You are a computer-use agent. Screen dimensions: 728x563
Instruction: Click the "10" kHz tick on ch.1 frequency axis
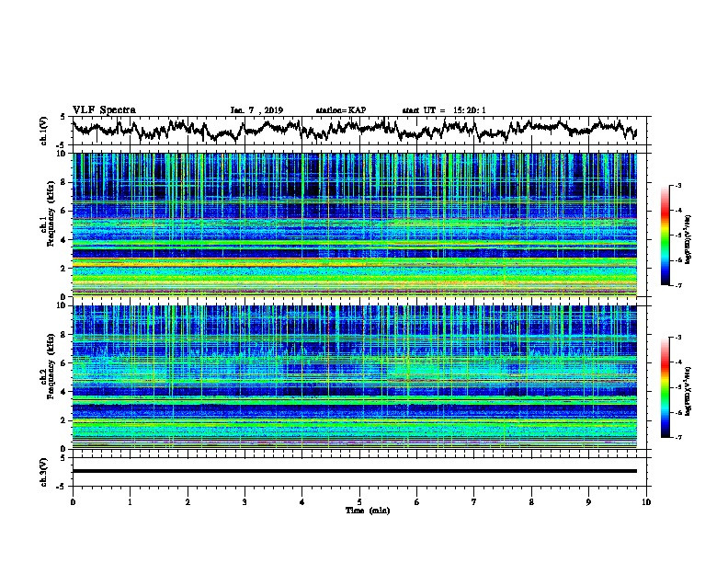point(63,154)
